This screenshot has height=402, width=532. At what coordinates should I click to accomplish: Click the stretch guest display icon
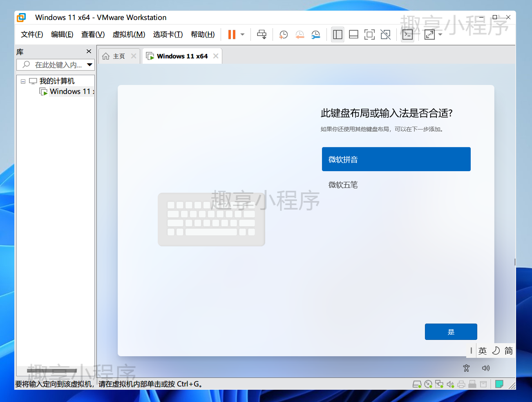click(x=429, y=34)
